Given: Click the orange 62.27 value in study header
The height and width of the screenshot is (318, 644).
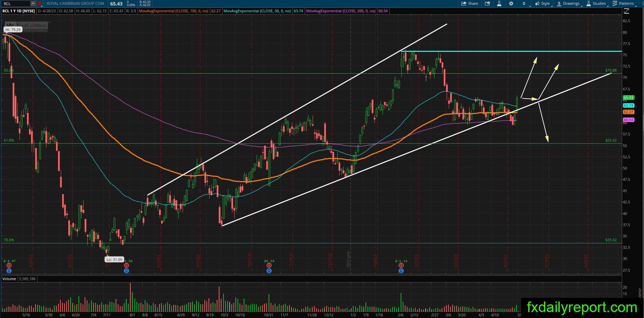Looking at the screenshot, I should pyautogui.click(x=216, y=11).
